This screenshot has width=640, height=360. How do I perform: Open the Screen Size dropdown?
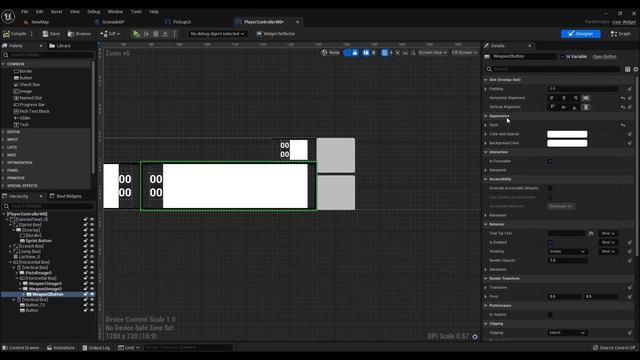[x=432, y=53]
